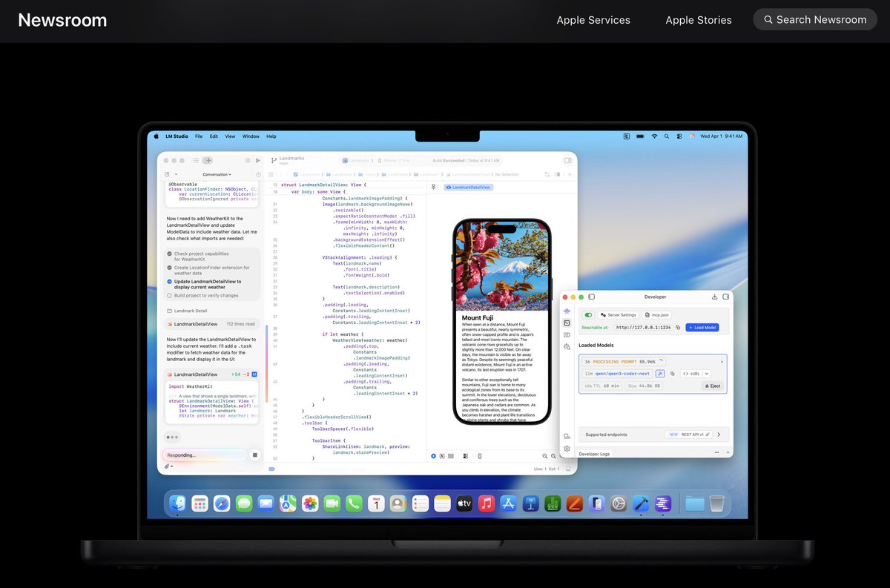Click the cURL button
This screenshot has height=588, width=890.
[x=691, y=374]
